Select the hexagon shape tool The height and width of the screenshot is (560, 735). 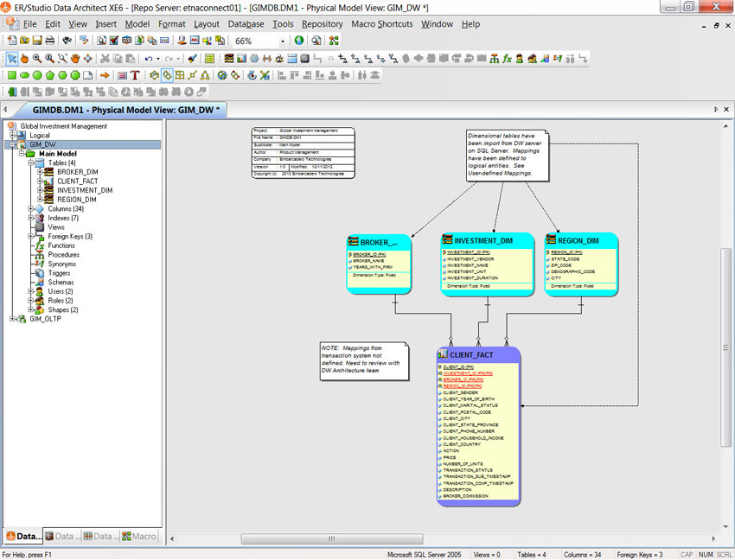coord(61,75)
